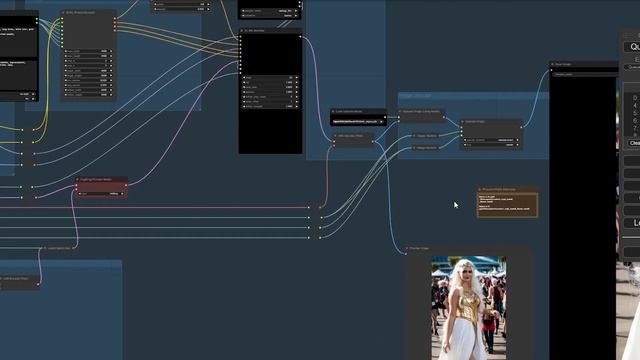Collapse the Preview Image node title dot

[x=407, y=248]
